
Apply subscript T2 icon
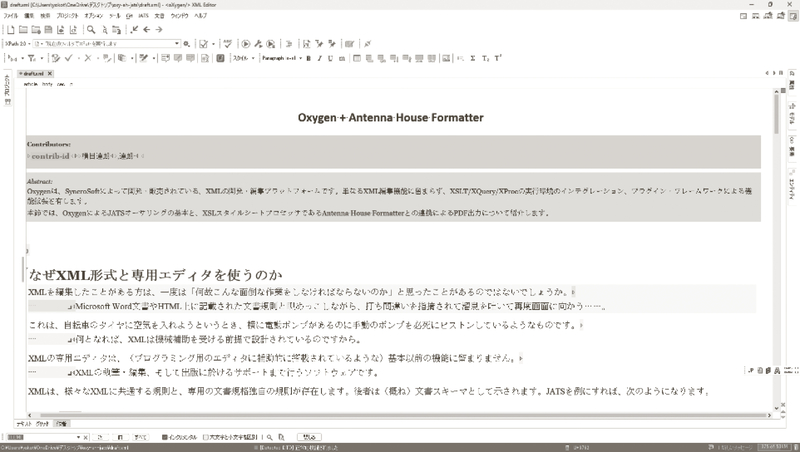[x=485, y=58]
